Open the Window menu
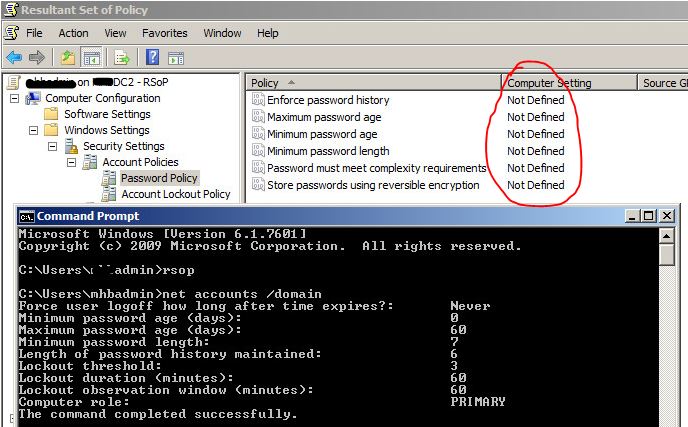Screen dimensions: 688x427 pyautogui.click(x=222, y=33)
